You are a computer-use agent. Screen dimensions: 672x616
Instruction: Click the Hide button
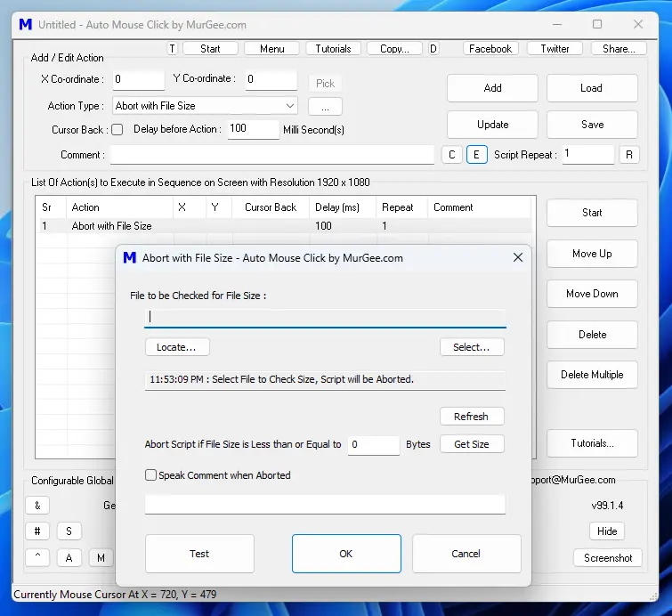[607, 531]
